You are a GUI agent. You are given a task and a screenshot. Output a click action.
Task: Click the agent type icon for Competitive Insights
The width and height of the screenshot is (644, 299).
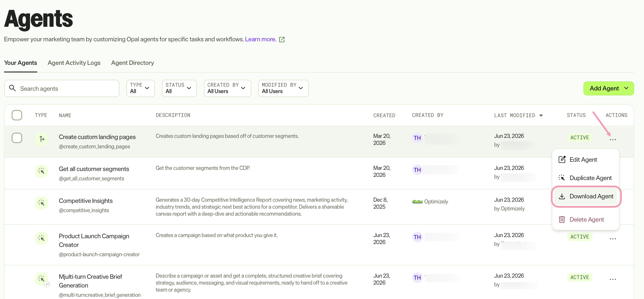pyautogui.click(x=42, y=203)
